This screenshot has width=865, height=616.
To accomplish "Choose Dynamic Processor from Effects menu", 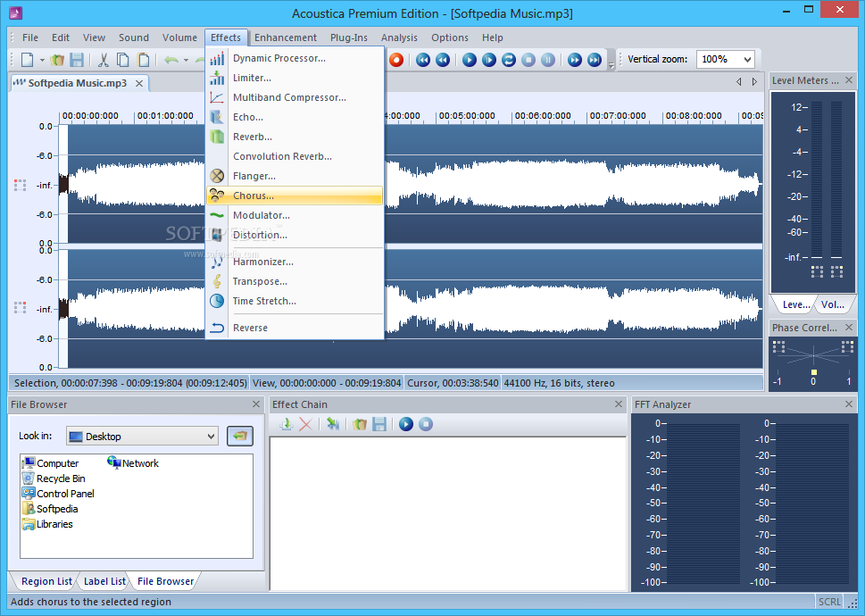I will 295,58.
